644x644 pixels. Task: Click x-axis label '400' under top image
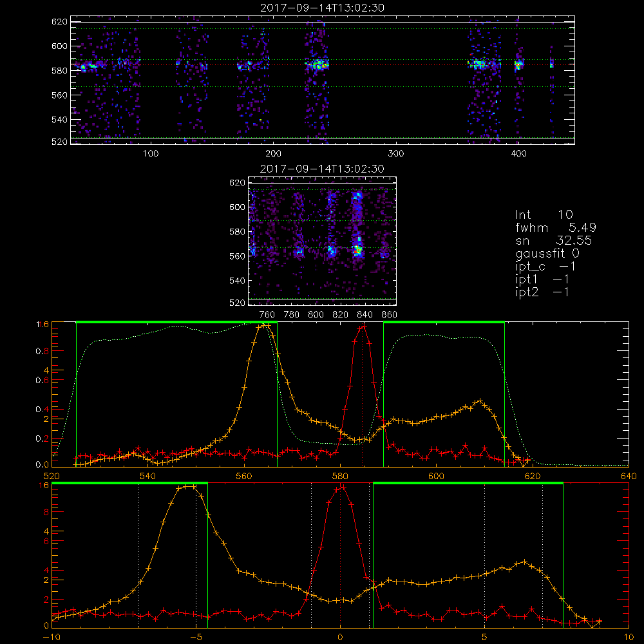[x=518, y=154]
